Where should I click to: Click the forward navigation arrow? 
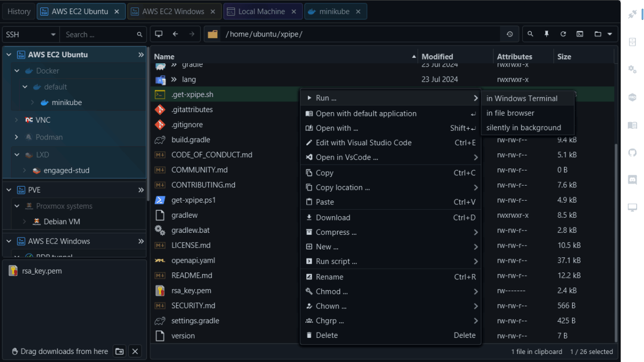[192, 34]
